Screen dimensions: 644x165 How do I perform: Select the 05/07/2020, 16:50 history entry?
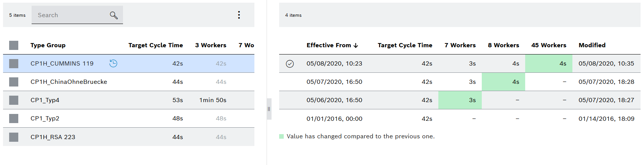coord(460,82)
